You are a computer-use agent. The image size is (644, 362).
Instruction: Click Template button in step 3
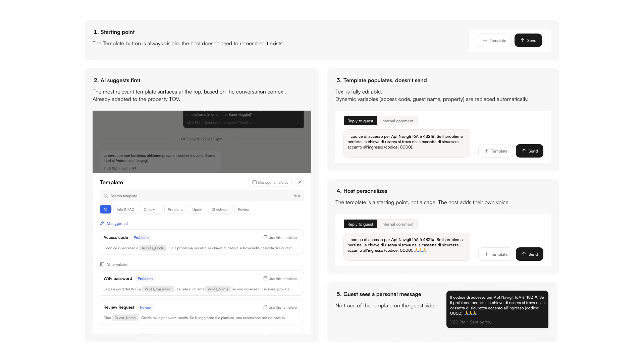[495, 151]
